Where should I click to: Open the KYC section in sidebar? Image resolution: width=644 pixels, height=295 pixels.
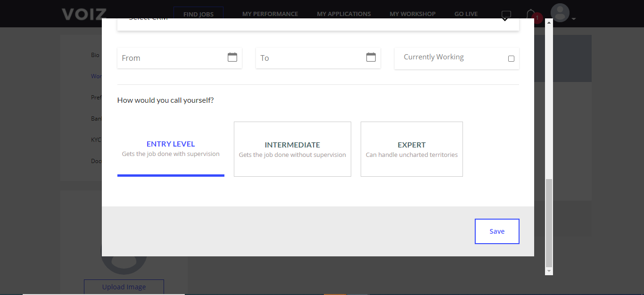pyautogui.click(x=96, y=140)
